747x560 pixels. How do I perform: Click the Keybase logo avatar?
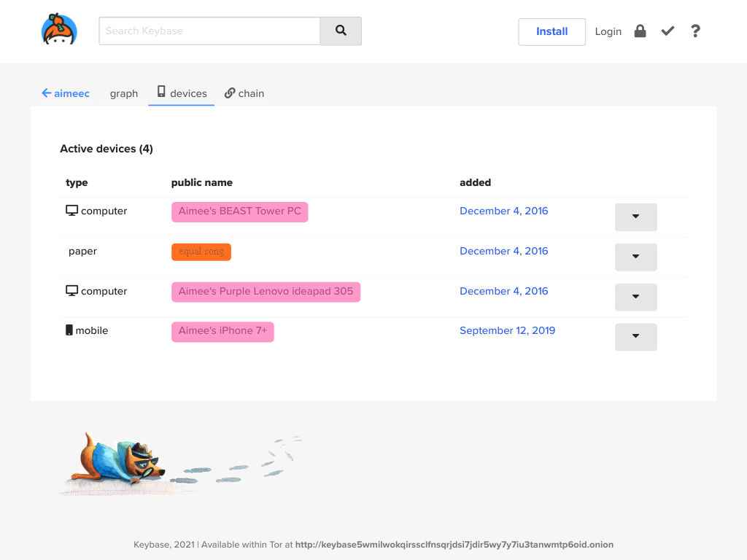coord(59,29)
